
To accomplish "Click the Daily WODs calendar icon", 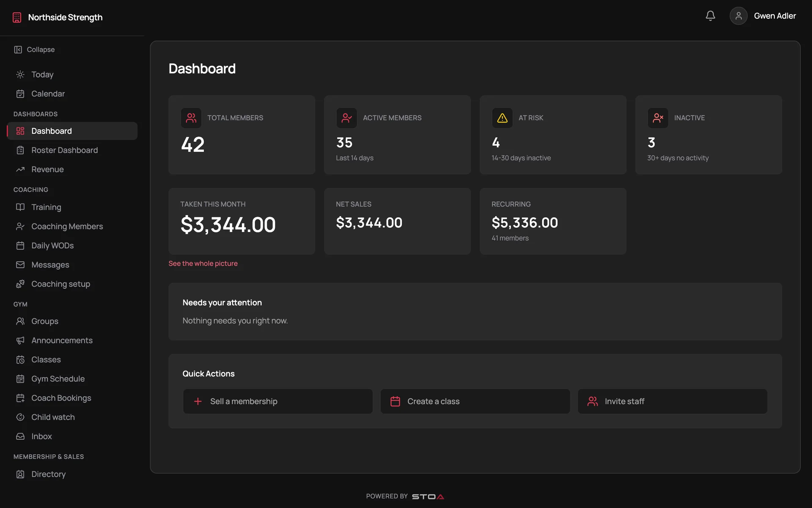I will click(20, 246).
